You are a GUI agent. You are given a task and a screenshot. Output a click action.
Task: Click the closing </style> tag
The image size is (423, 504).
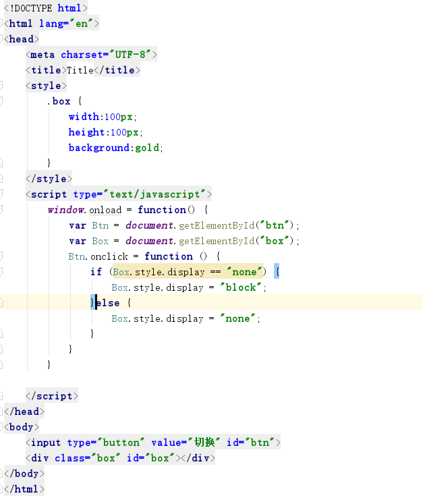(x=49, y=179)
